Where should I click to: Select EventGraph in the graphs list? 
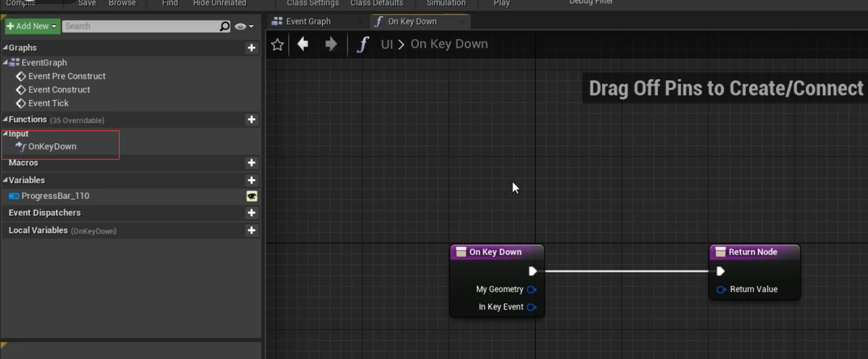coord(44,63)
